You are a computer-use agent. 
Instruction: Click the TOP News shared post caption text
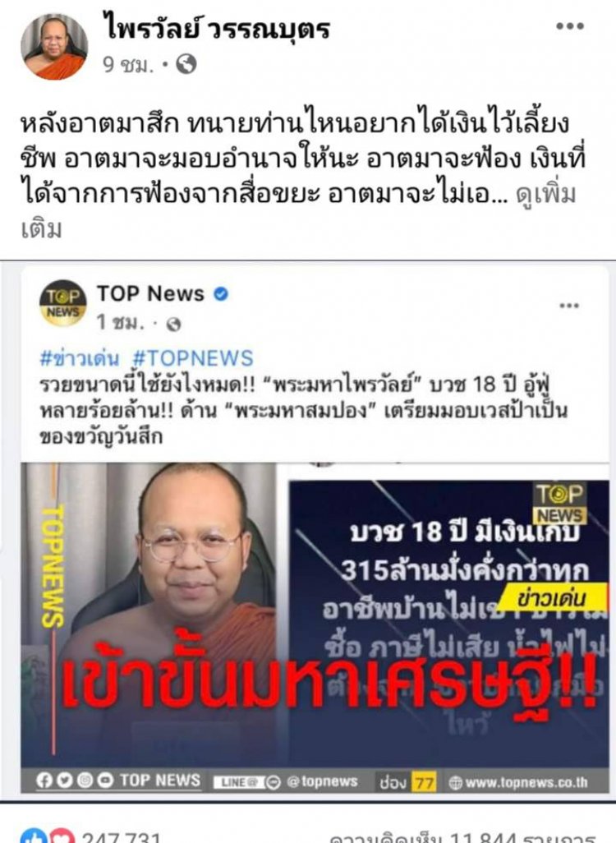pos(304,410)
